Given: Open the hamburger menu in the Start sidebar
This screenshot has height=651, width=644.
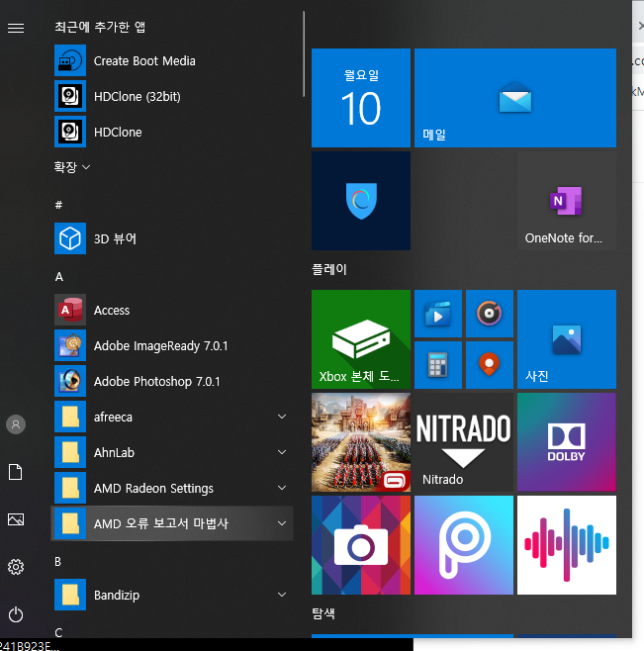Looking at the screenshot, I should pos(16,28).
